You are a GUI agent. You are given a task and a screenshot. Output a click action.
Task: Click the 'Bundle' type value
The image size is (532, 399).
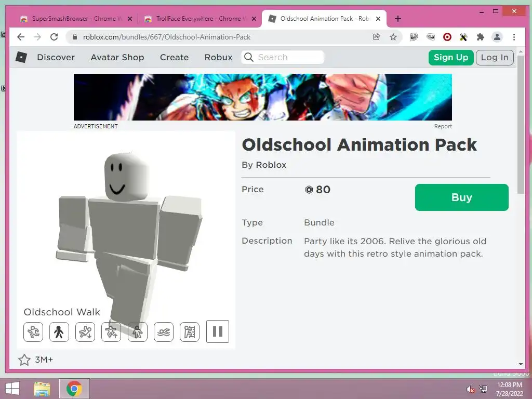pyautogui.click(x=319, y=222)
